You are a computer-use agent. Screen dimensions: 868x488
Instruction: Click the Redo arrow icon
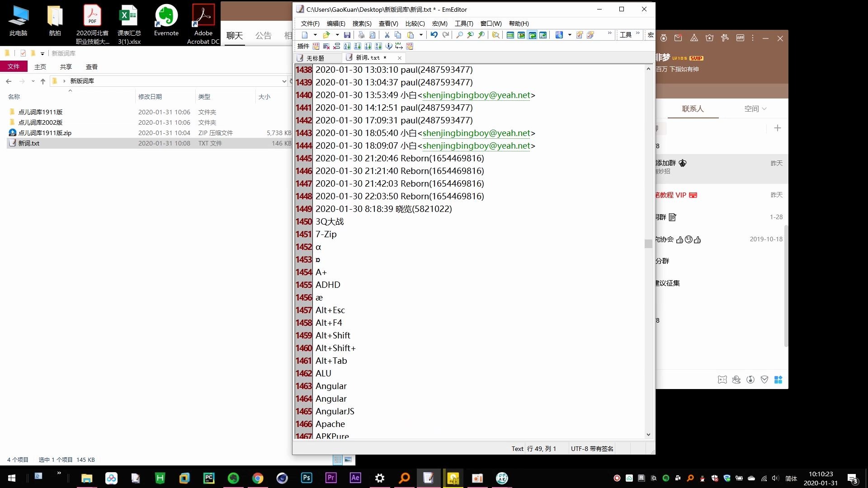[446, 35]
